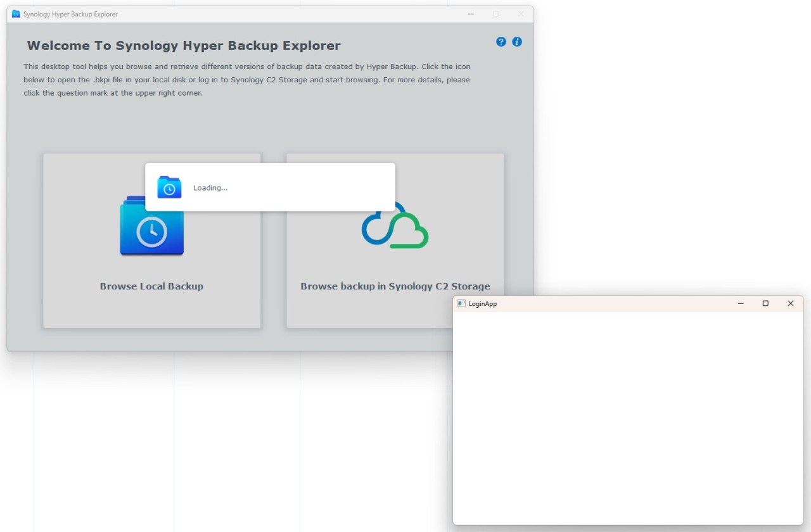This screenshot has height=532, width=811.
Task: Maximize the LoginApp window
Action: (765, 304)
